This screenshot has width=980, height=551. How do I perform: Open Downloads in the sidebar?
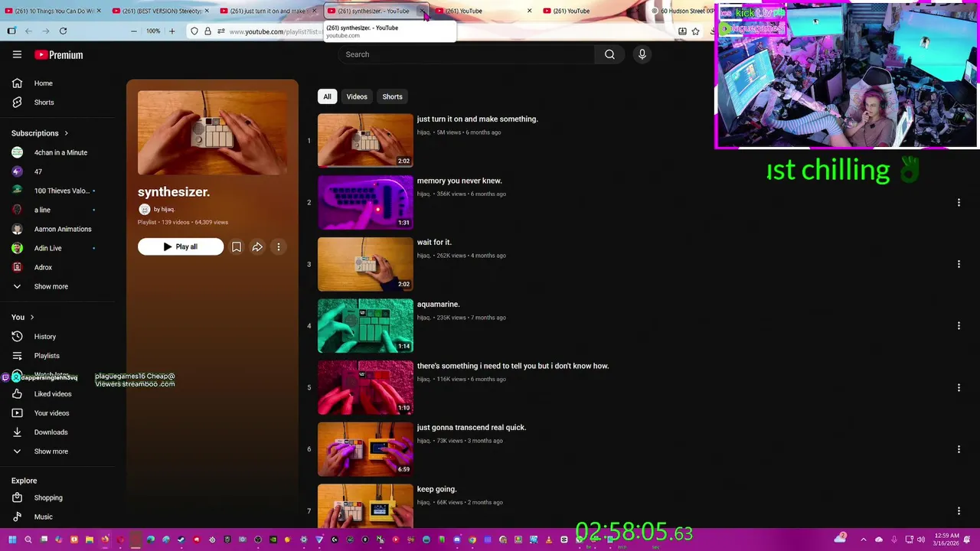(51, 432)
